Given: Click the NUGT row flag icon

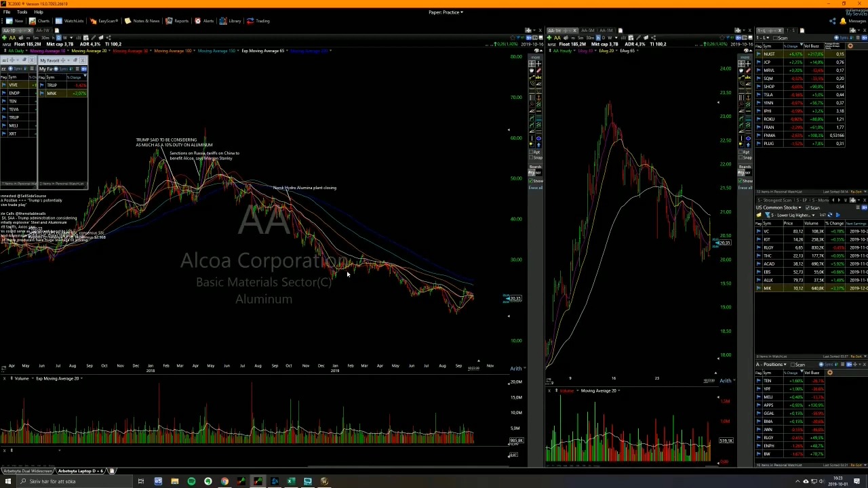Looking at the screenshot, I should [x=759, y=54].
